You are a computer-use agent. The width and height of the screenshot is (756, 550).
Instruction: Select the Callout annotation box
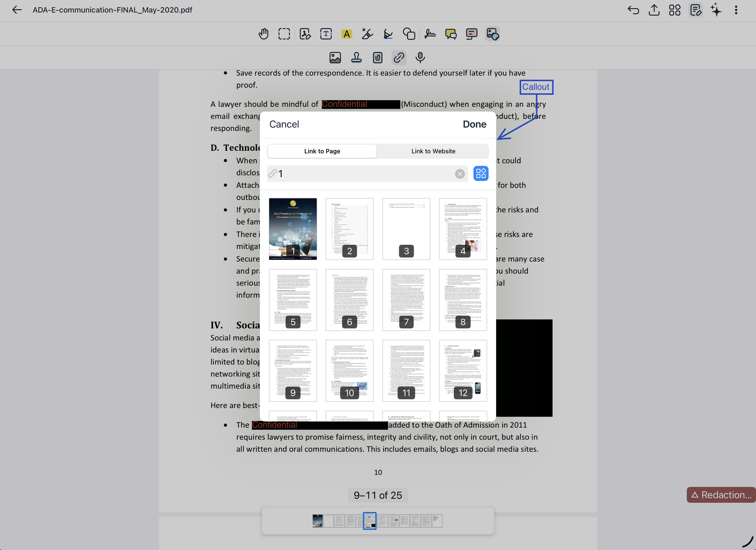click(x=536, y=87)
